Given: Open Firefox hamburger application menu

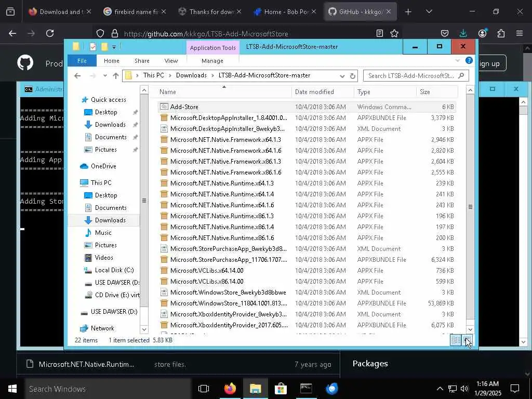Looking at the screenshot, I should click(x=520, y=33).
